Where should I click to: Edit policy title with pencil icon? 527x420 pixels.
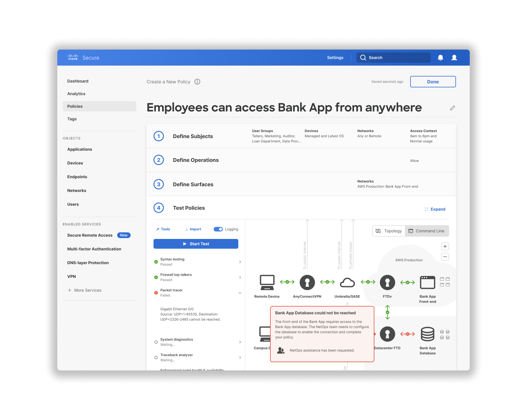pyautogui.click(x=453, y=108)
